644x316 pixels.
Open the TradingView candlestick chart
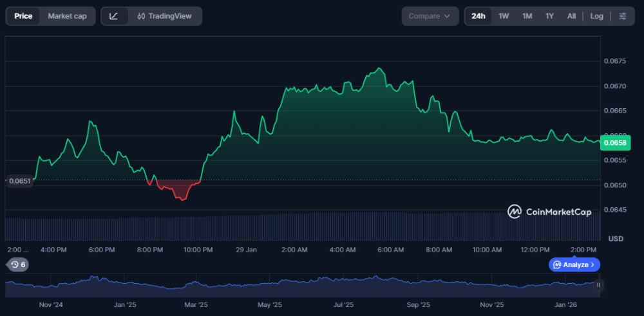pyautogui.click(x=165, y=16)
